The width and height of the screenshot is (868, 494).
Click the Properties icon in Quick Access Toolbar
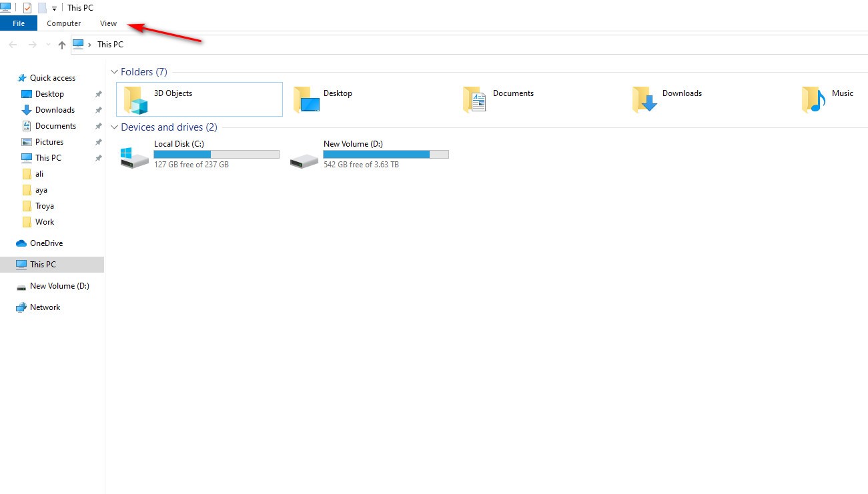[27, 8]
